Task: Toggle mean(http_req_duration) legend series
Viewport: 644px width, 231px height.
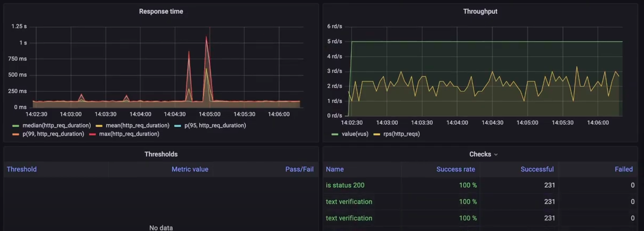Action: 138,125
